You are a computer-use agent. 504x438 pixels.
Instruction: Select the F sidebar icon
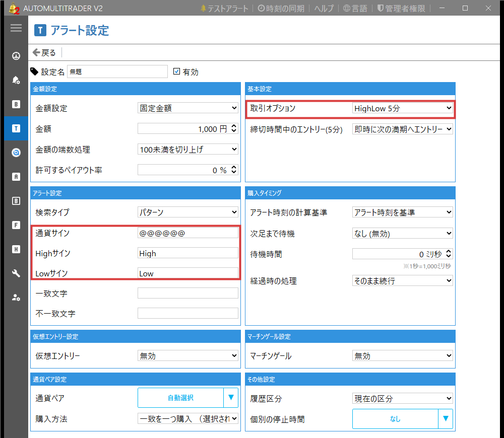pos(16,225)
